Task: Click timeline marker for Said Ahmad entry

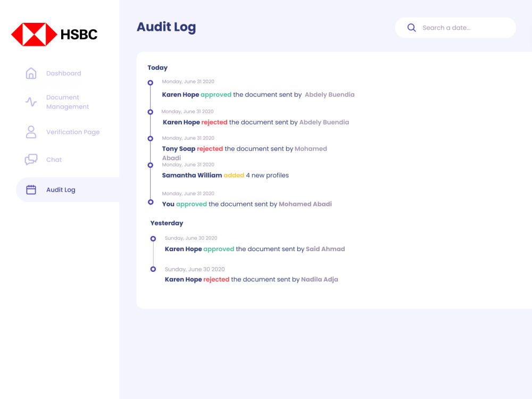Action: [x=153, y=239]
